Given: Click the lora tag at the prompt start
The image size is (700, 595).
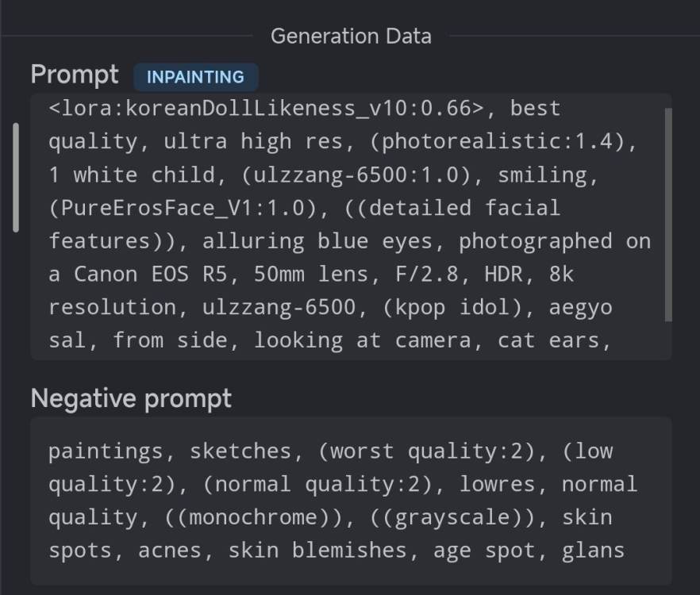Looking at the screenshot, I should [266, 109].
